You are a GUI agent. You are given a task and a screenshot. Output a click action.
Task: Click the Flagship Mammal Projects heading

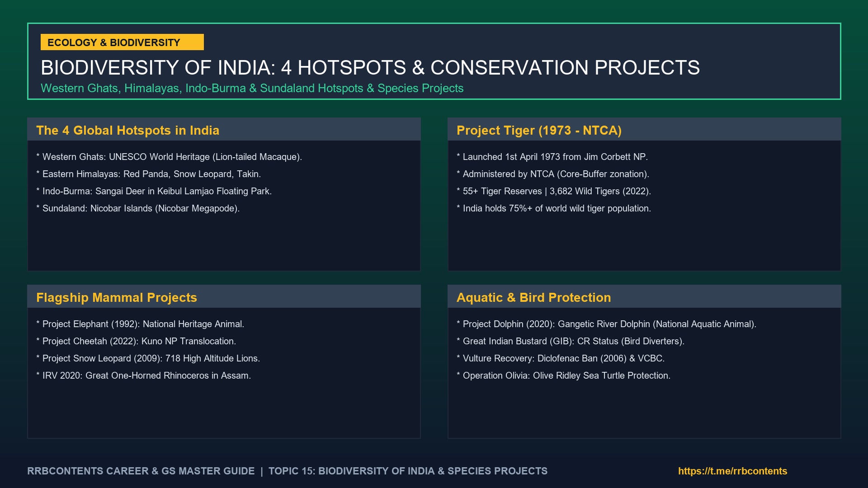click(x=117, y=297)
